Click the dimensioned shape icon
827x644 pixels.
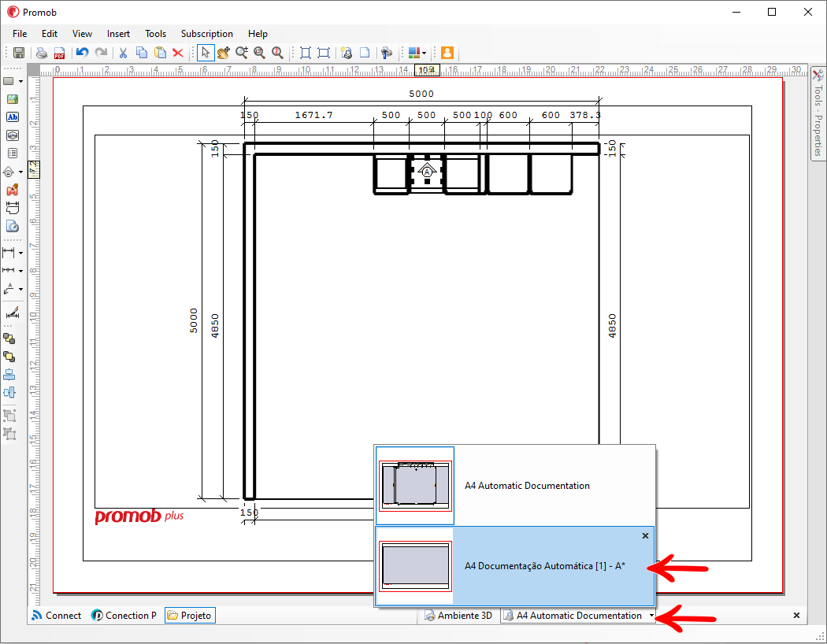(12, 208)
